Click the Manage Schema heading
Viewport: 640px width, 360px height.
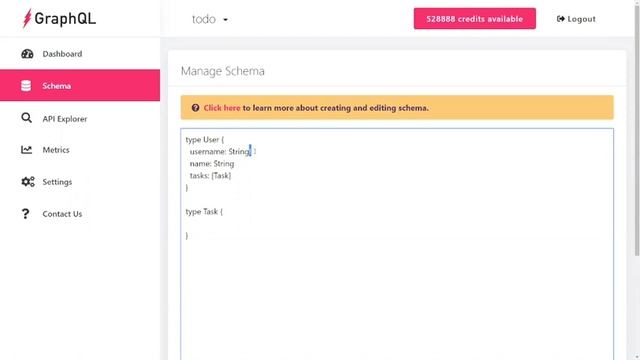point(222,71)
